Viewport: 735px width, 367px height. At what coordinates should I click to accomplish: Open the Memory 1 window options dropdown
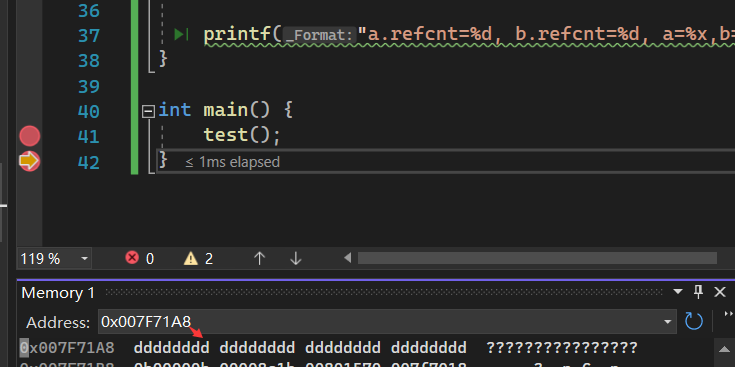pos(677,292)
